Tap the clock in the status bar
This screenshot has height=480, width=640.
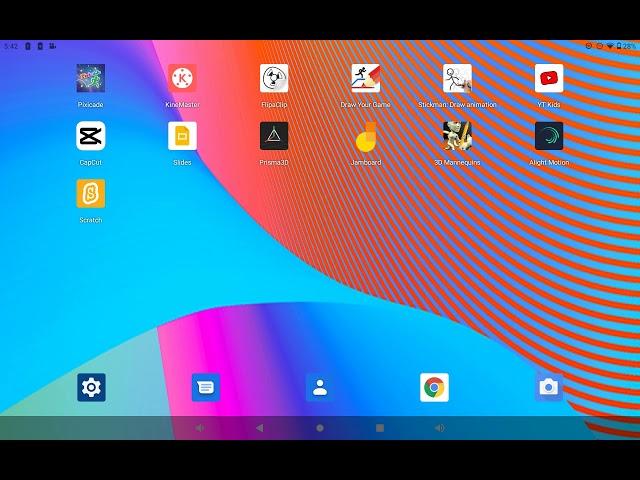coord(11,46)
